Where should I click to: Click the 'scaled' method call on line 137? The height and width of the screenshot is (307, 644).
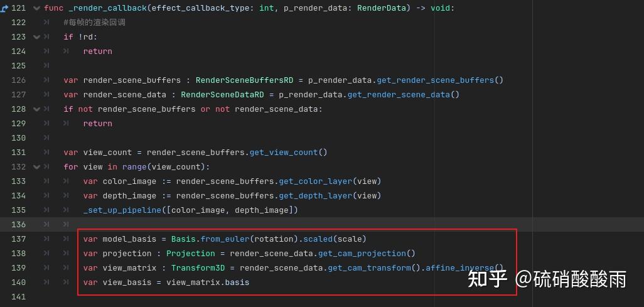click(318, 239)
